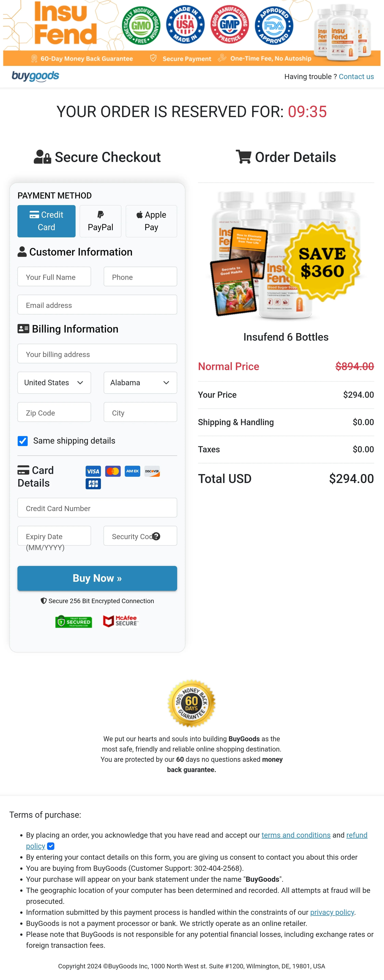Screen dimensions: 384x980
Task: Open the privacy policy link
Action: [332, 912]
